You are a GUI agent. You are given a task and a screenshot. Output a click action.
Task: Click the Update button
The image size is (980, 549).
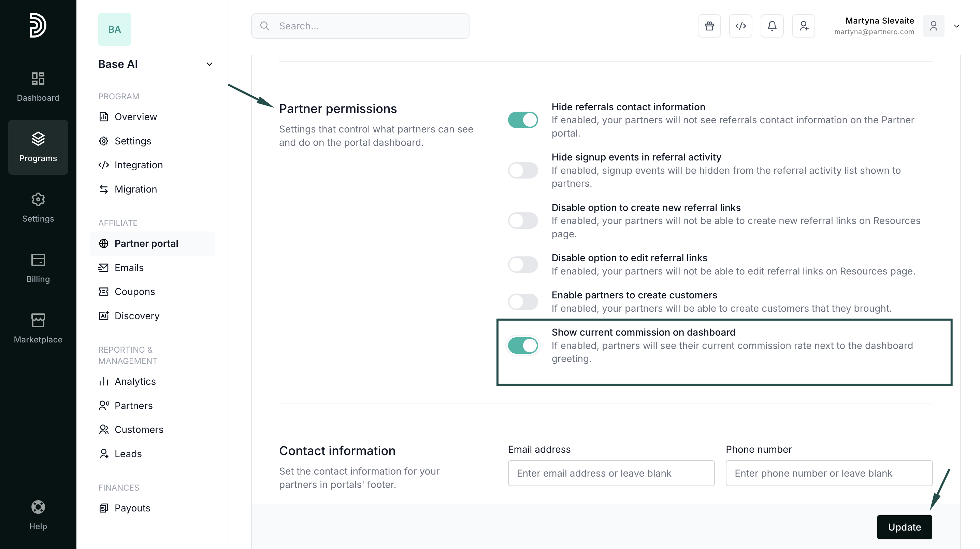click(904, 527)
